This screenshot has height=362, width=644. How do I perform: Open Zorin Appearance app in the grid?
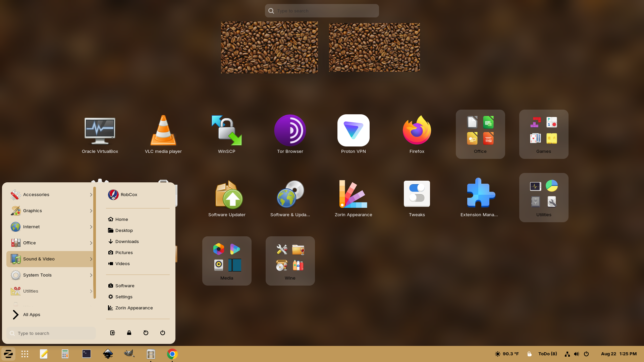tap(353, 198)
